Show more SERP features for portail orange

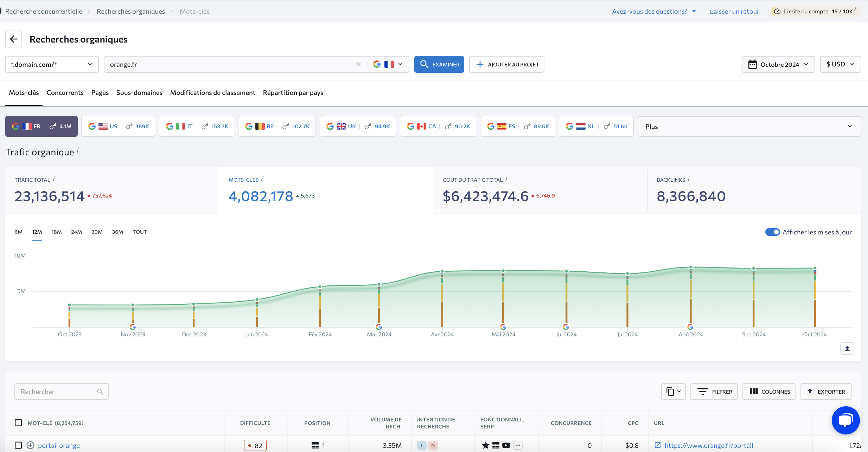(518, 445)
